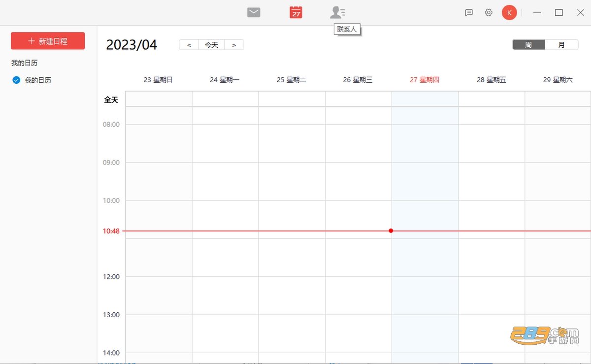Toggle the 我的日历 calendar checkbox
The image size is (591, 364).
(x=16, y=80)
